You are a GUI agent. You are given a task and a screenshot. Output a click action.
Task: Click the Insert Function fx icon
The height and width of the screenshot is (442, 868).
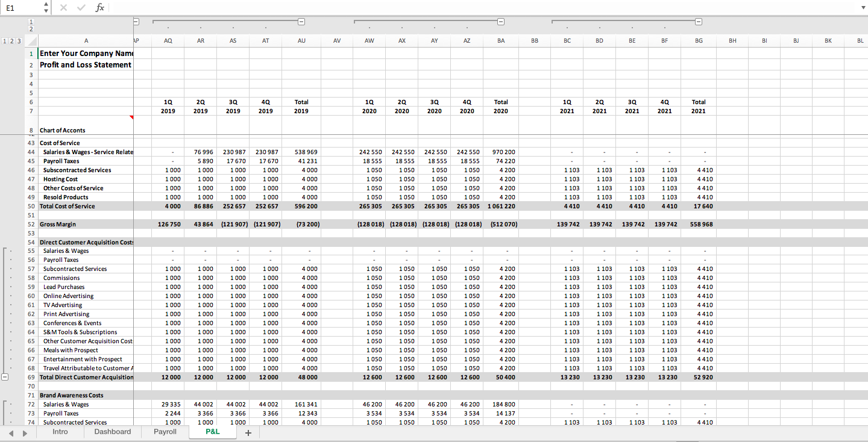pos(100,7)
